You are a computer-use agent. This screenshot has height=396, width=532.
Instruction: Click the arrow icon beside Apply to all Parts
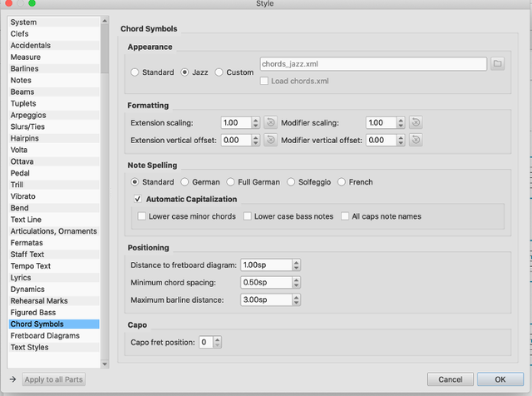point(12,379)
